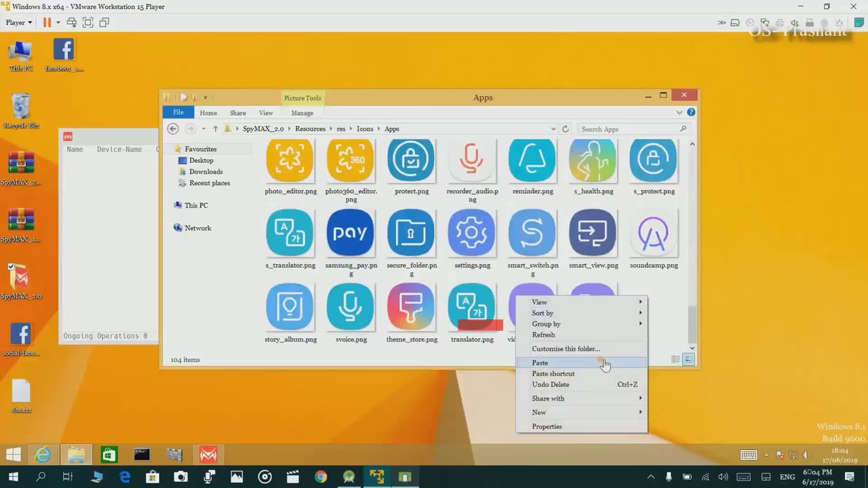Choose Paste shortcut in context menu

click(581, 373)
